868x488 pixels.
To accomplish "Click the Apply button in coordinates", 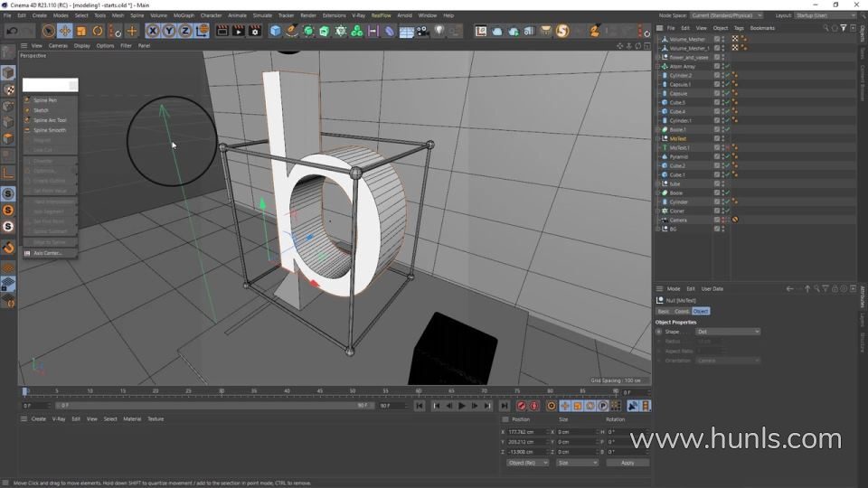I will (x=627, y=463).
